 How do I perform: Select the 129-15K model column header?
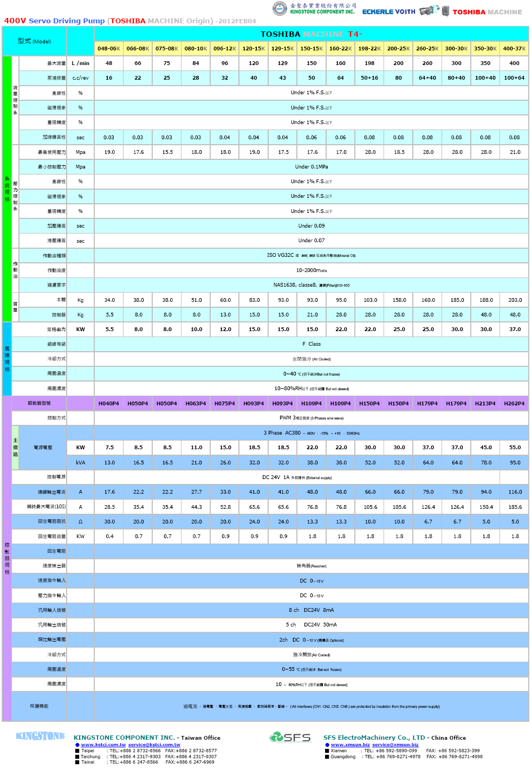pos(283,49)
